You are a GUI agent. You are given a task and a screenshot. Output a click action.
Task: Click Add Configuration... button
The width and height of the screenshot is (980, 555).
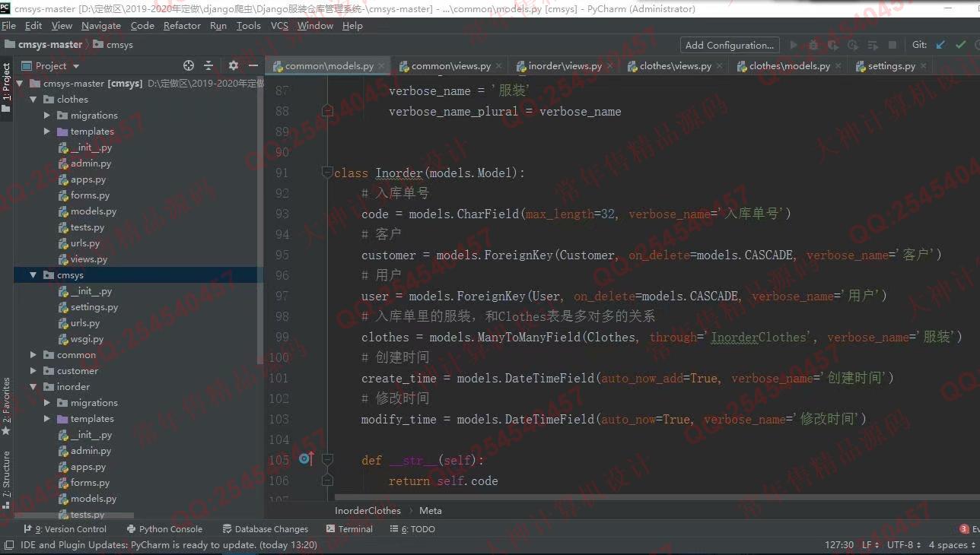point(730,45)
